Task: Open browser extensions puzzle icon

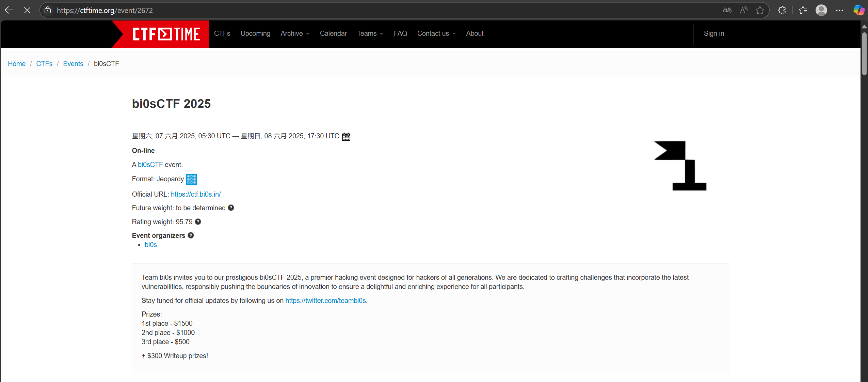Action: coord(782,10)
